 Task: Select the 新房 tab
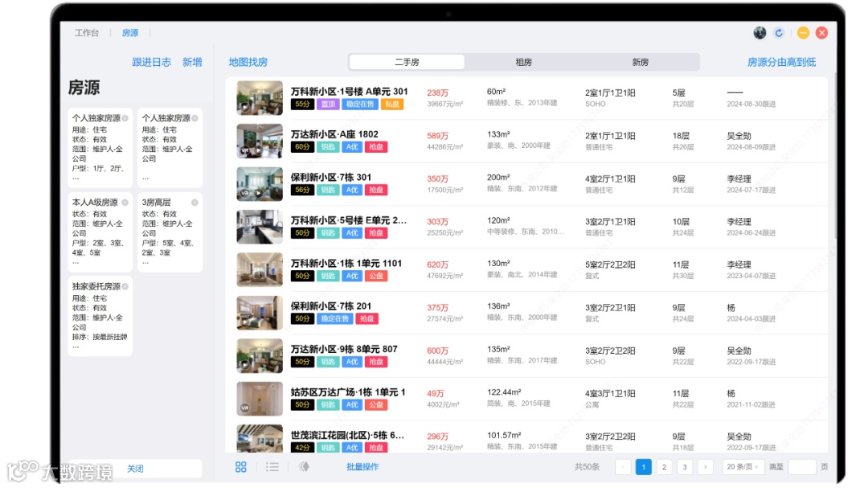(x=641, y=62)
